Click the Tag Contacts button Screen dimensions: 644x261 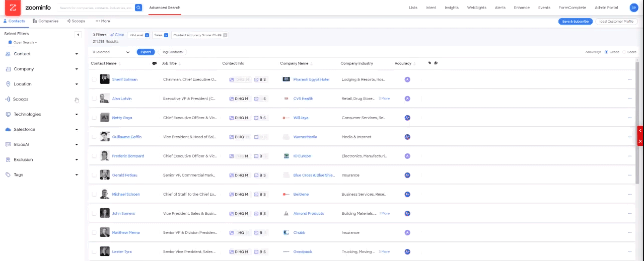[173, 52]
